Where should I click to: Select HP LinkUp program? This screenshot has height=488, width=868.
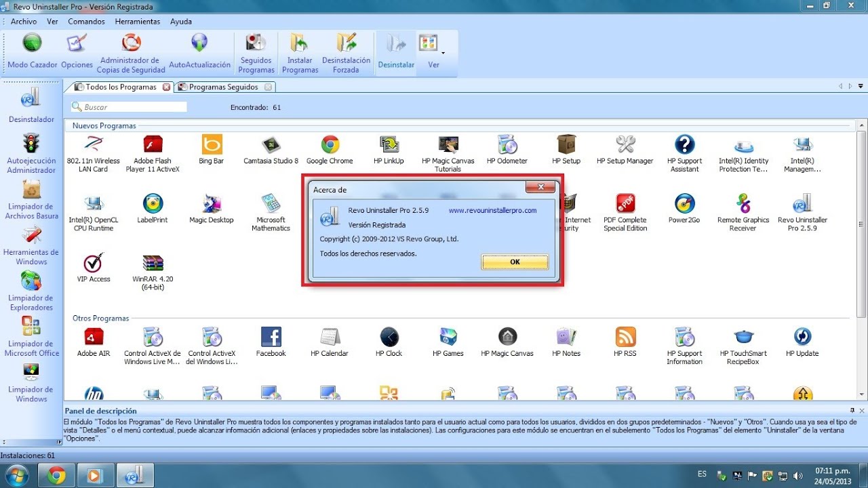(x=389, y=149)
